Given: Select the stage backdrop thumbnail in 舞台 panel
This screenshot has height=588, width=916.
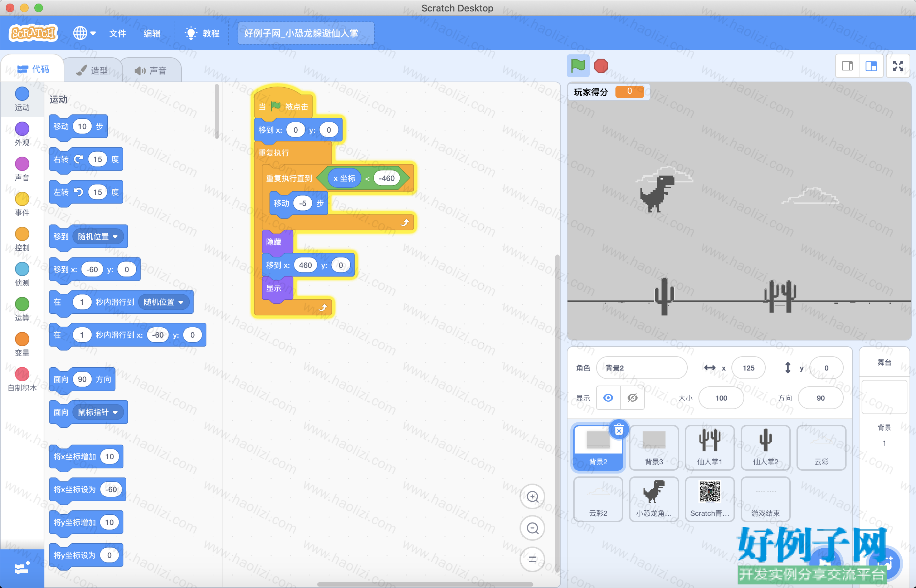Looking at the screenshot, I should click(884, 397).
